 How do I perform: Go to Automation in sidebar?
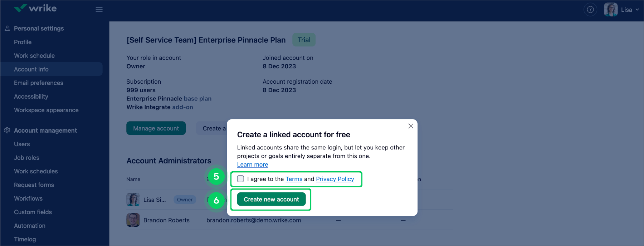tap(30, 226)
